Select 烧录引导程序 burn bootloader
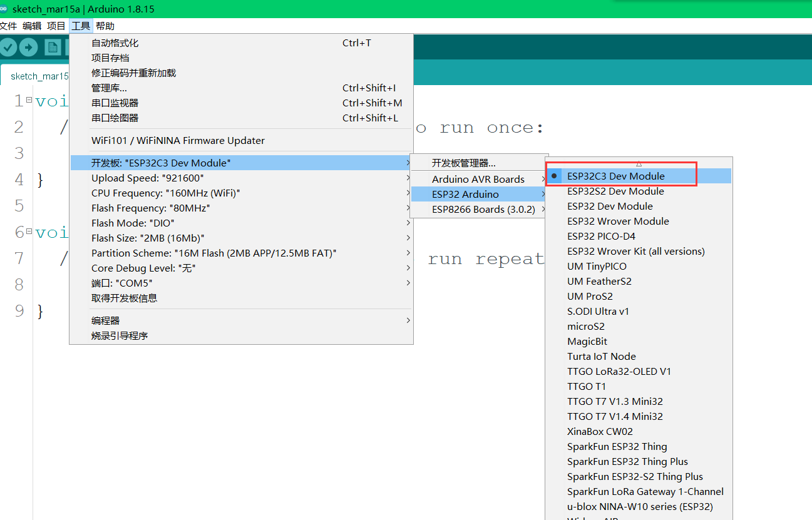This screenshot has height=520, width=812. (241, 336)
